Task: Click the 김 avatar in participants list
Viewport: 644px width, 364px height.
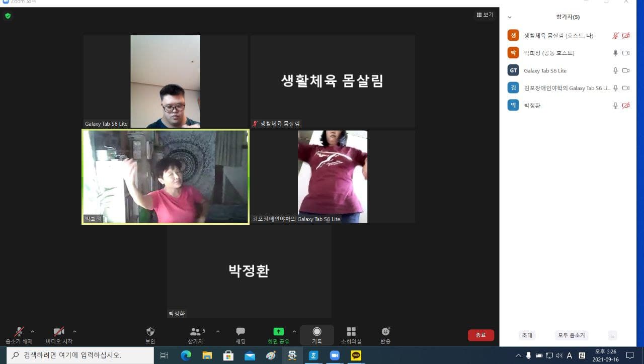Action: tap(513, 87)
